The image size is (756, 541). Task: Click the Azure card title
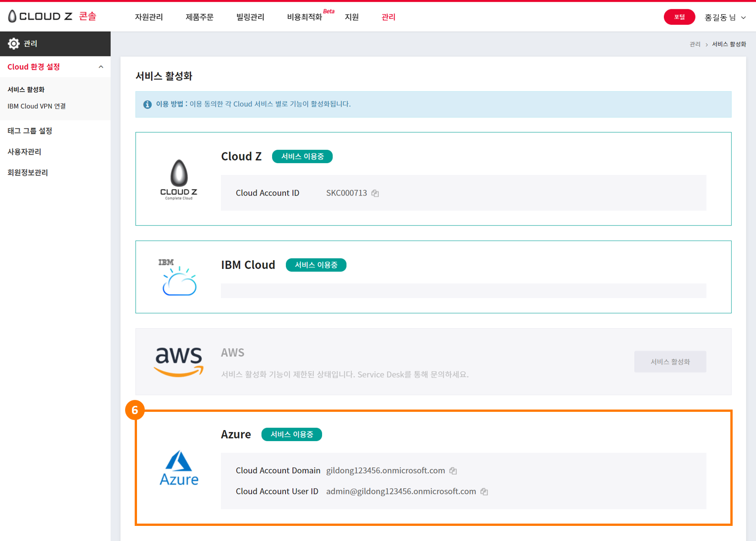click(236, 435)
